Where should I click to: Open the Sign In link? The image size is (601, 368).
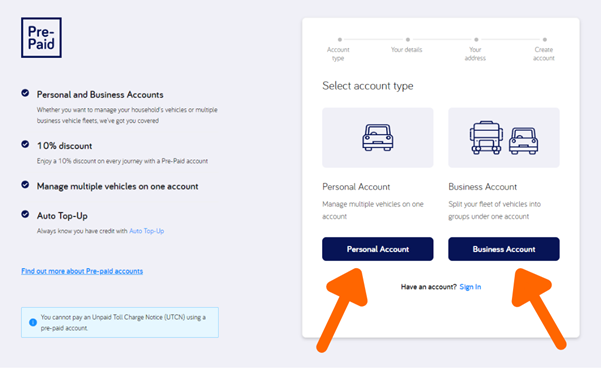click(x=470, y=287)
